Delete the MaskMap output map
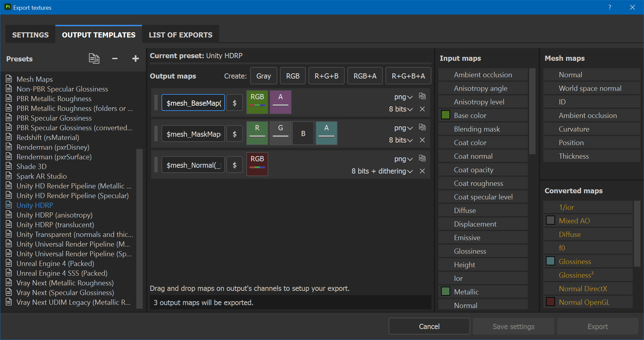This screenshot has height=340, width=644. tap(422, 140)
